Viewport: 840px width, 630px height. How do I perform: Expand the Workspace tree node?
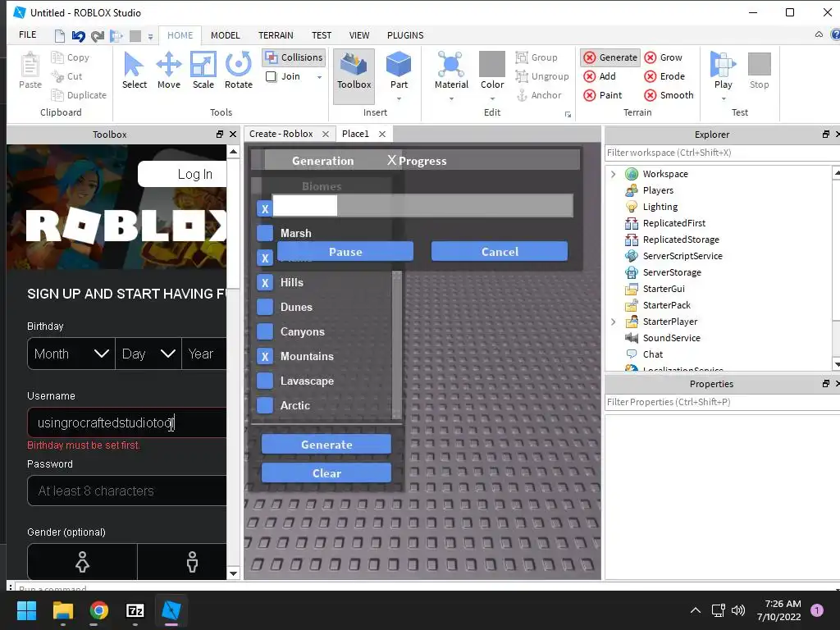614,174
